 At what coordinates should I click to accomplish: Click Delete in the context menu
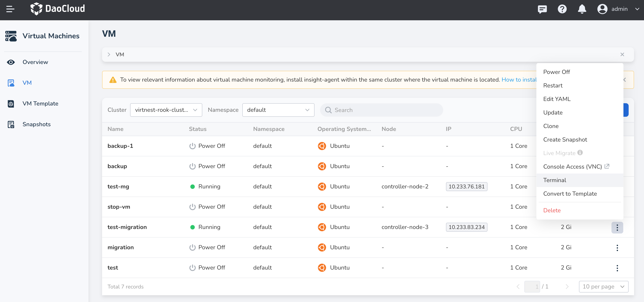click(x=552, y=210)
